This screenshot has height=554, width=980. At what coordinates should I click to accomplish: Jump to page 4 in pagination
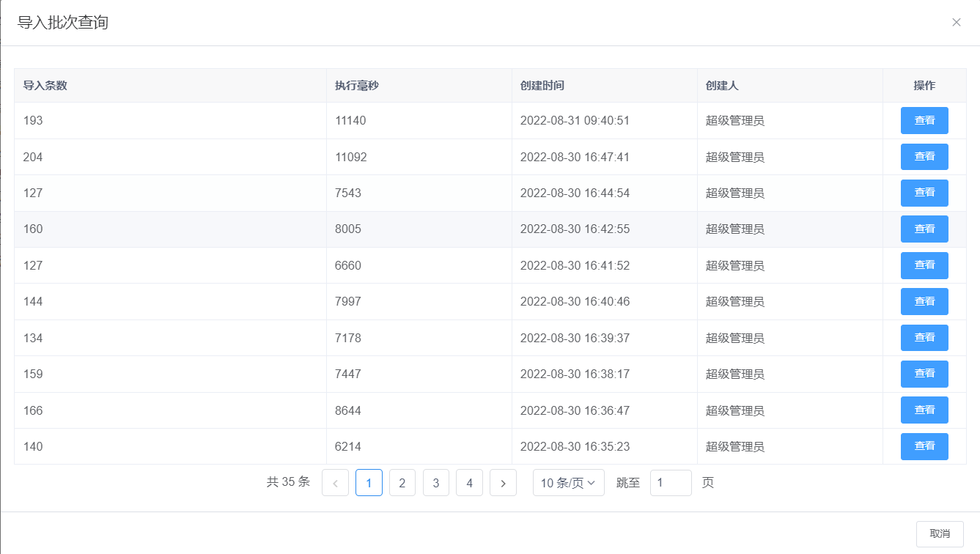(x=469, y=483)
